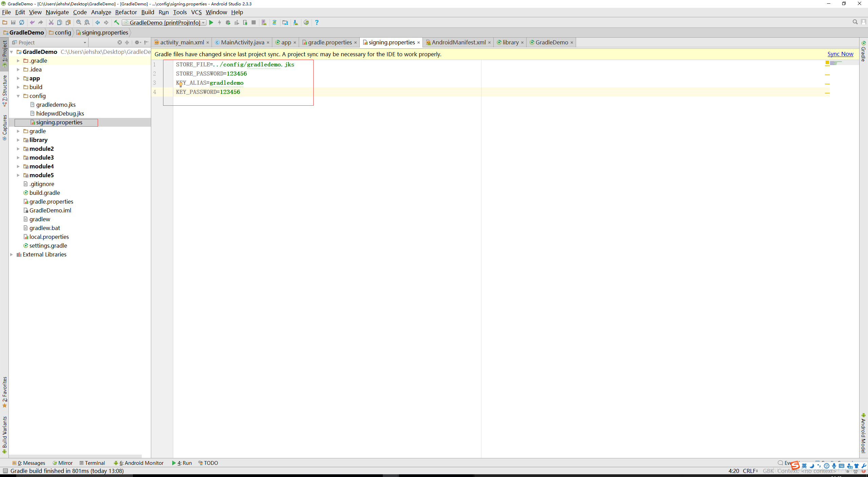Expand the library module
The image size is (868, 477).
18,140
